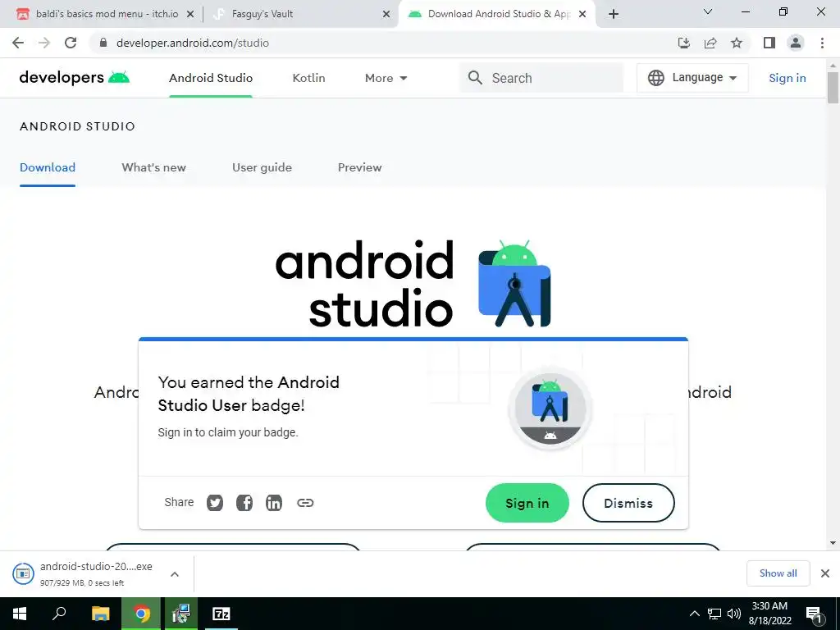The width and height of the screenshot is (840, 630).
Task: Close the Fasguy's Vault tab
Action: (386, 15)
